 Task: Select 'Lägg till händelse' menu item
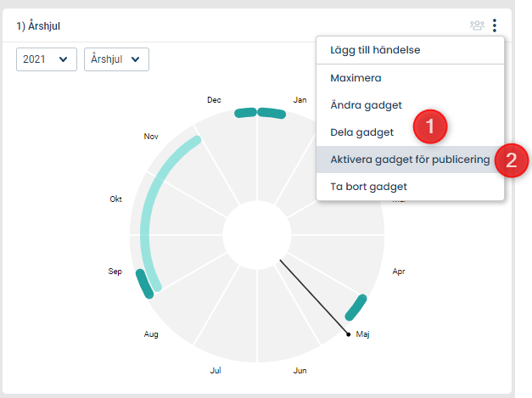point(410,50)
